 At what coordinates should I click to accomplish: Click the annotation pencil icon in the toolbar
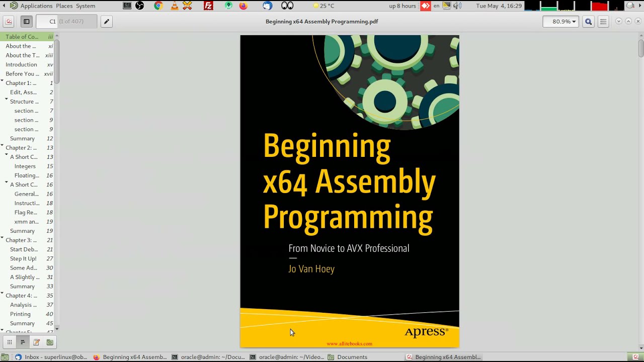[x=106, y=22]
